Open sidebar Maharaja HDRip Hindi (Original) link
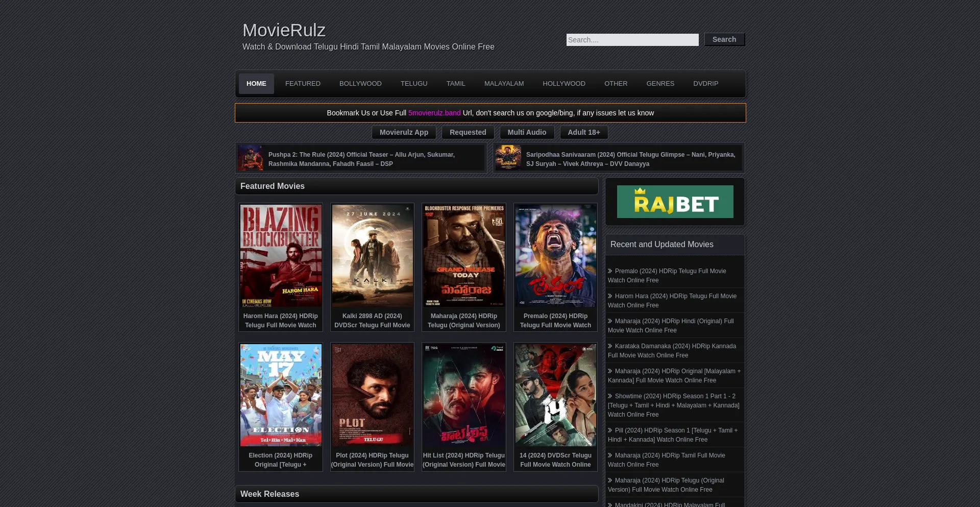 point(671,326)
